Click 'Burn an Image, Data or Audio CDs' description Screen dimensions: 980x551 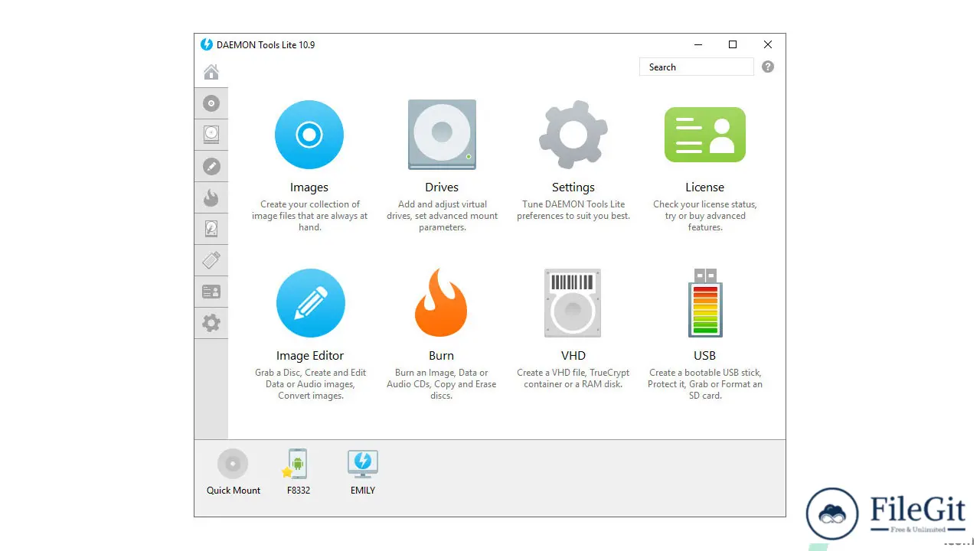(442, 384)
